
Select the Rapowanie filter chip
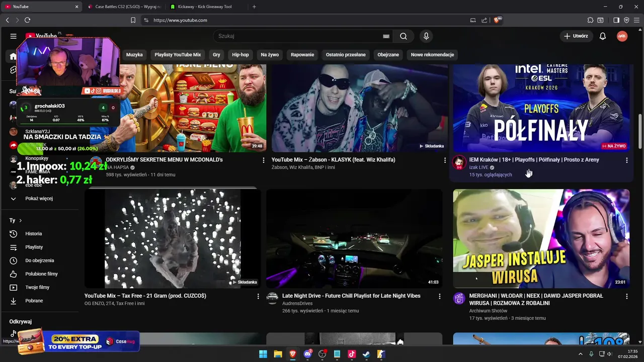click(x=302, y=55)
